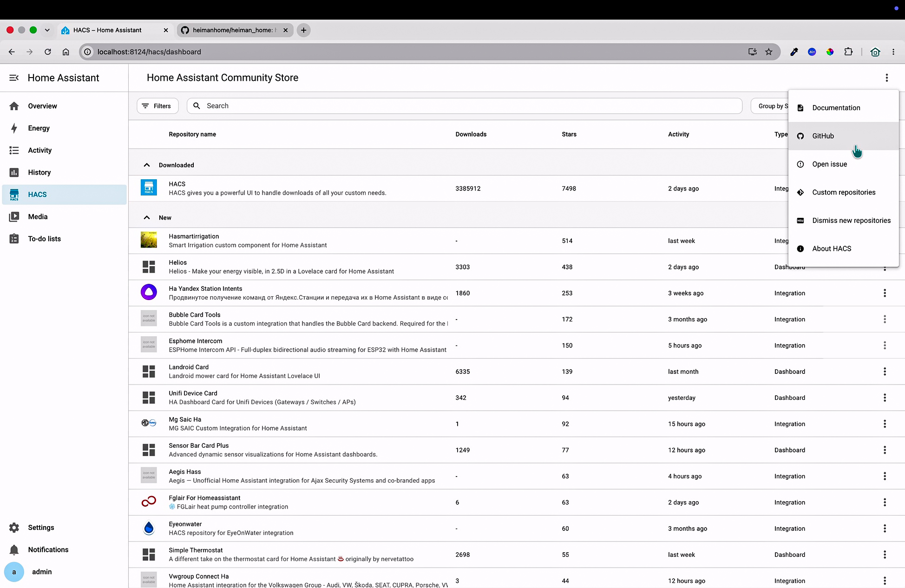
Task: Collapse the New group
Action: pyautogui.click(x=147, y=217)
